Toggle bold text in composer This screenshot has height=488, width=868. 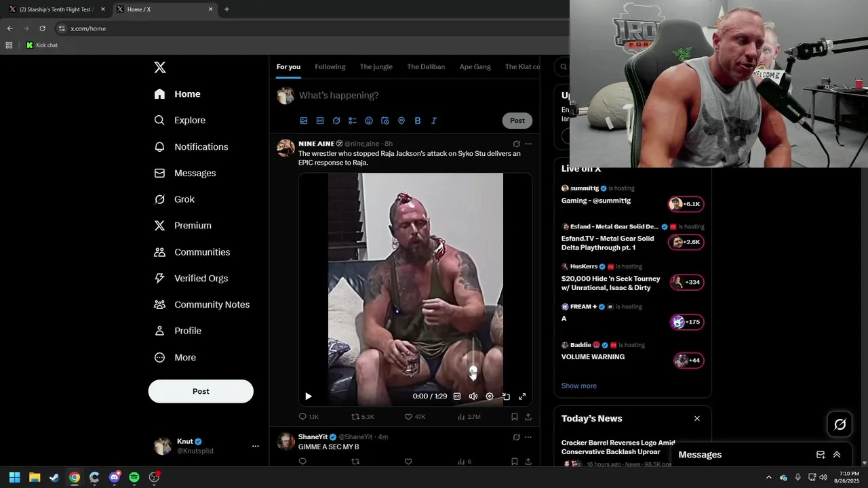[418, 121]
